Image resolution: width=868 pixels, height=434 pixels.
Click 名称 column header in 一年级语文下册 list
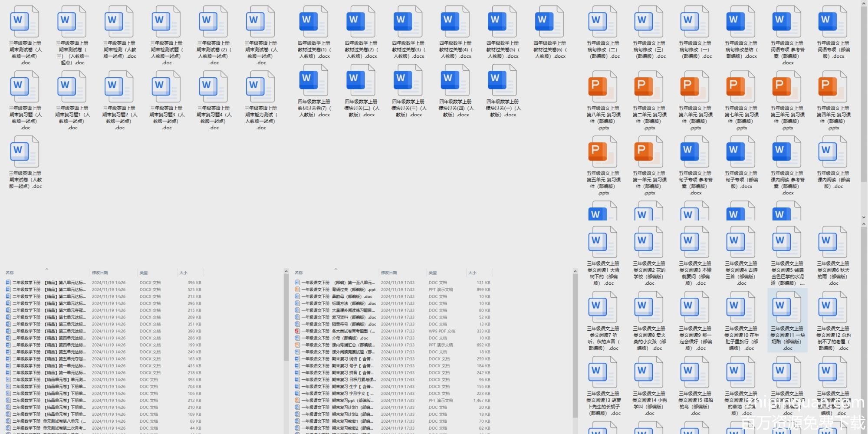pyautogui.click(x=299, y=273)
